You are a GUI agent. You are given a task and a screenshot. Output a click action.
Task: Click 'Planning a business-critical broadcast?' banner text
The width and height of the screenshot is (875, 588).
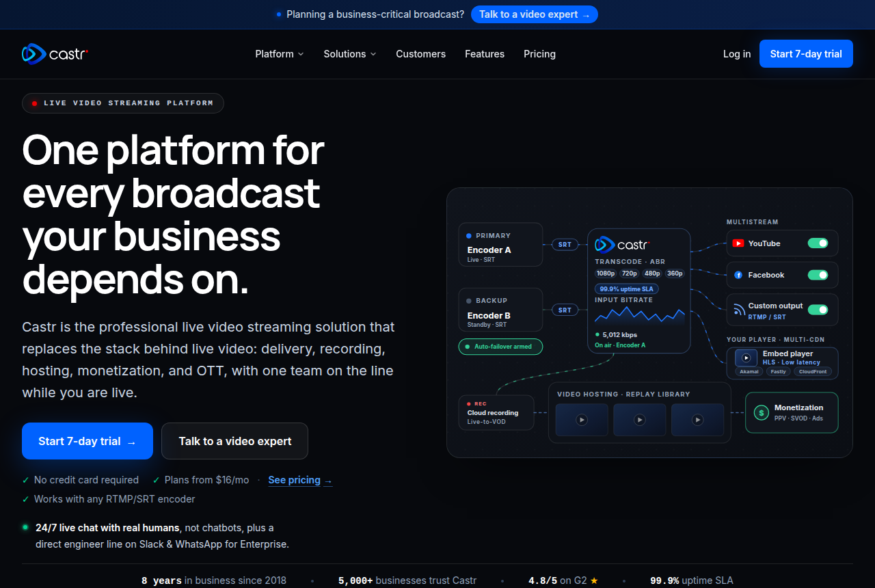tap(375, 14)
